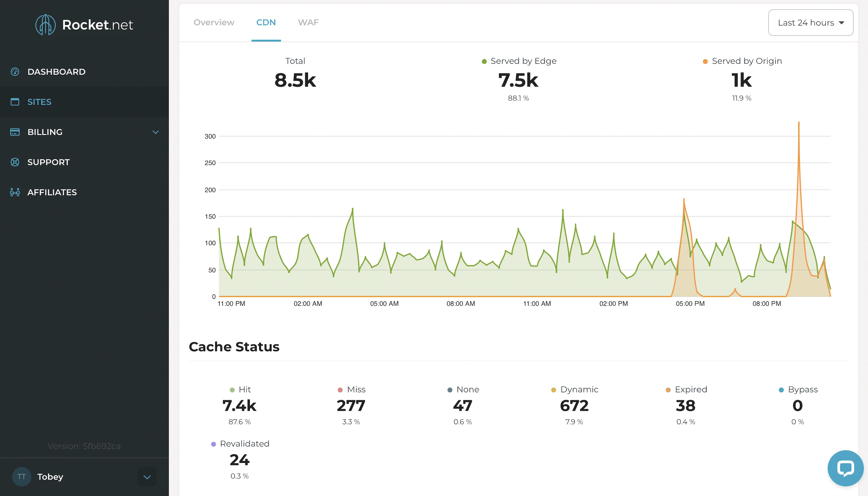Click the orange origin spike on chart
Viewport: 868px width, 496px height.
click(799, 143)
